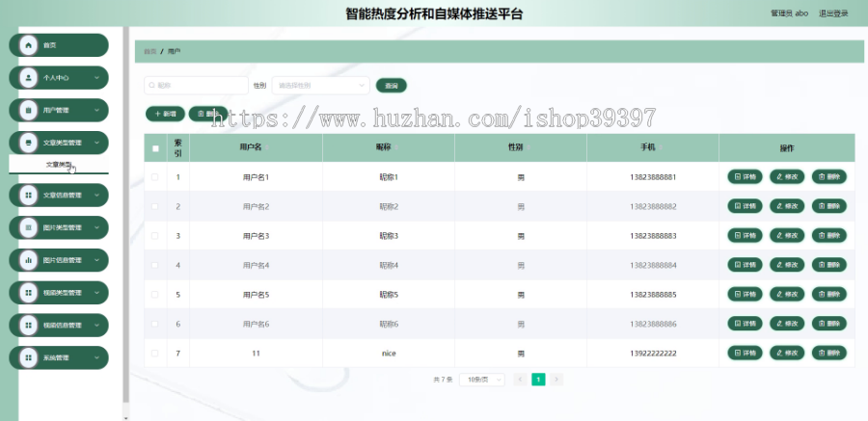Image resolution: width=868 pixels, height=421 pixels.
Task: Expand 系统管理 menu chevron
Action: (x=96, y=358)
